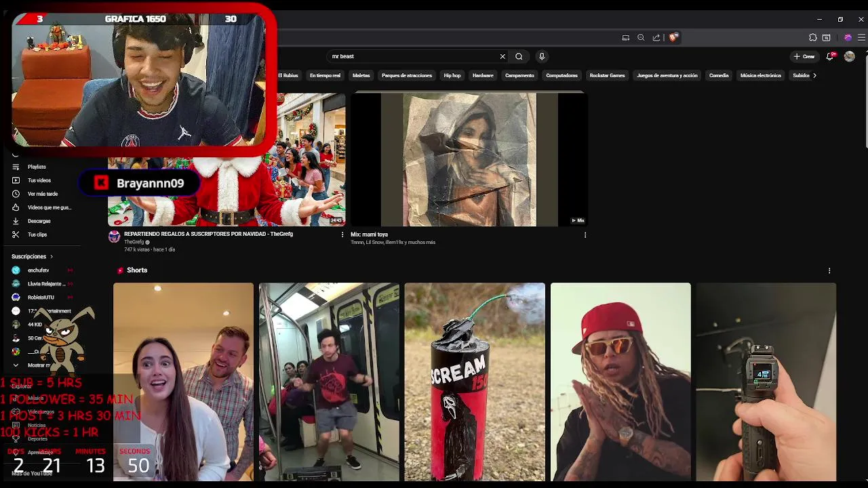Click the Crear button

pyautogui.click(x=804, y=56)
